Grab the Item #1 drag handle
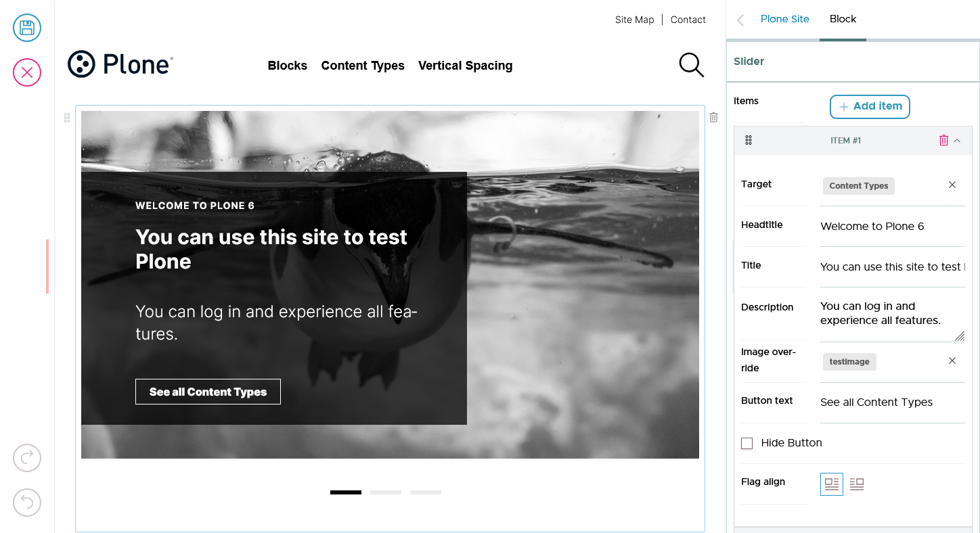The image size is (980, 533). click(x=749, y=141)
